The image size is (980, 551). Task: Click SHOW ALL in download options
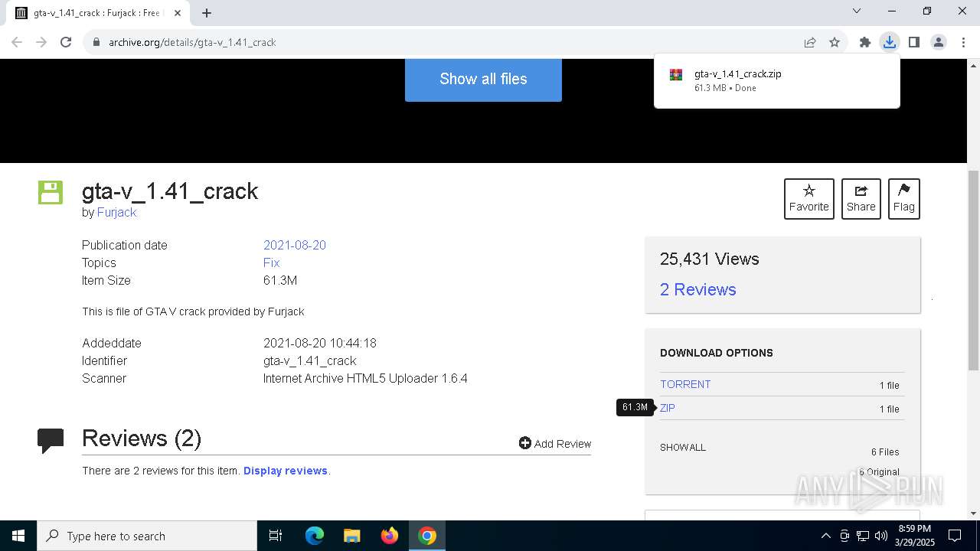point(683,447)
